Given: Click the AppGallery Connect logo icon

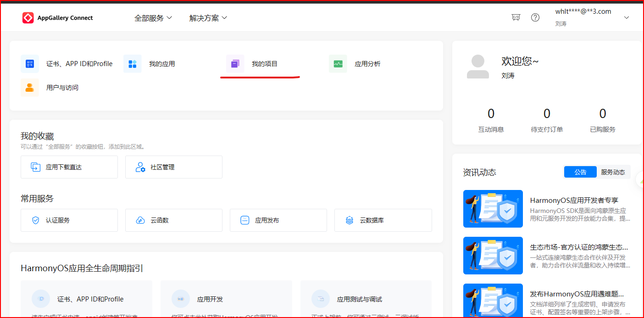Looking at the screenshot, I should click(x=28, y=18).
